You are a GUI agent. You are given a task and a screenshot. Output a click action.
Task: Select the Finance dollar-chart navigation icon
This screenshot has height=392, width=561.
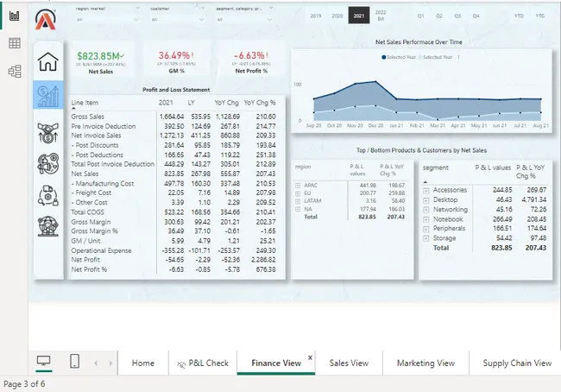(48, 95)
